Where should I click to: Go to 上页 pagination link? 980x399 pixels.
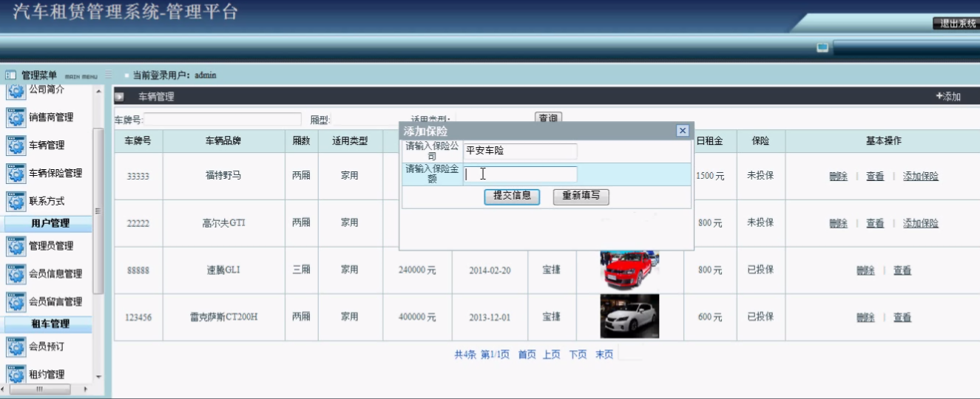click(552, 355)
